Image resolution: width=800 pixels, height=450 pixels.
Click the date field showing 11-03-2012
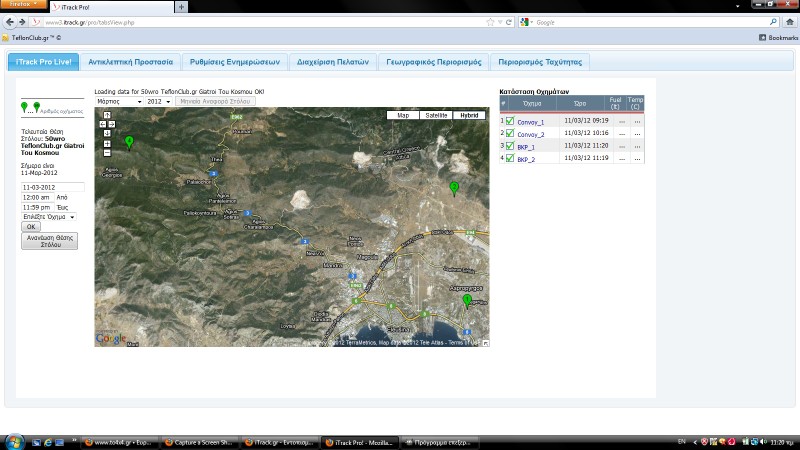[x=53, y=187]
